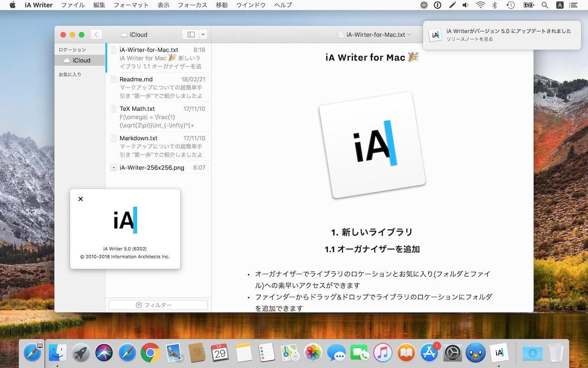
Task: Open the Time Machine menu bar icon
Action: click(x=511, y=5)
